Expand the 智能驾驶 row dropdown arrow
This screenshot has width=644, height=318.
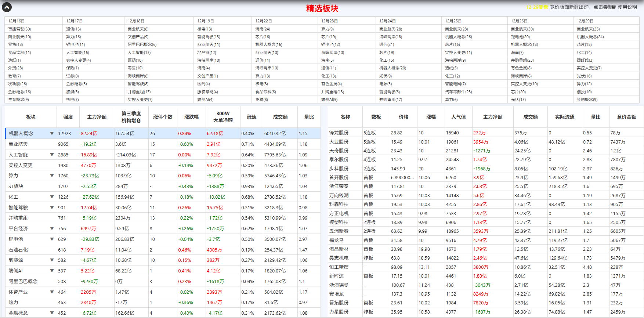[x=52, y=208]
